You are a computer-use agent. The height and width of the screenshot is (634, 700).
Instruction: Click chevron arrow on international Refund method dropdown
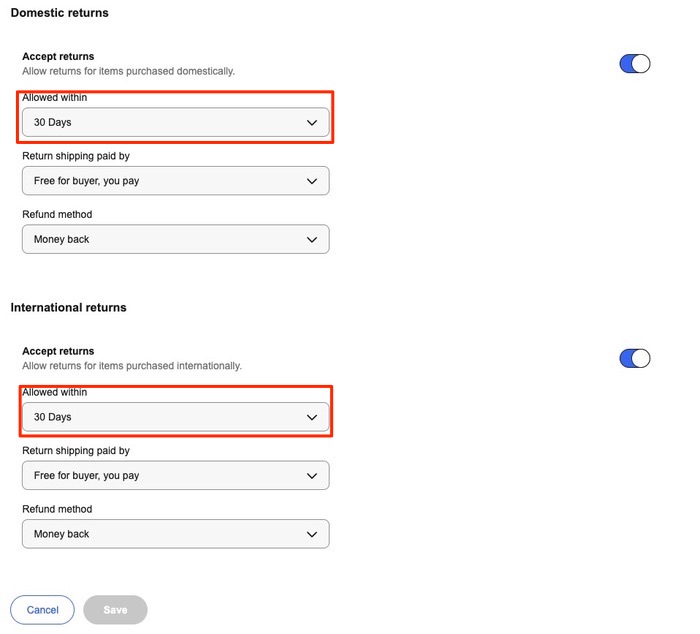tap(312, 534)
